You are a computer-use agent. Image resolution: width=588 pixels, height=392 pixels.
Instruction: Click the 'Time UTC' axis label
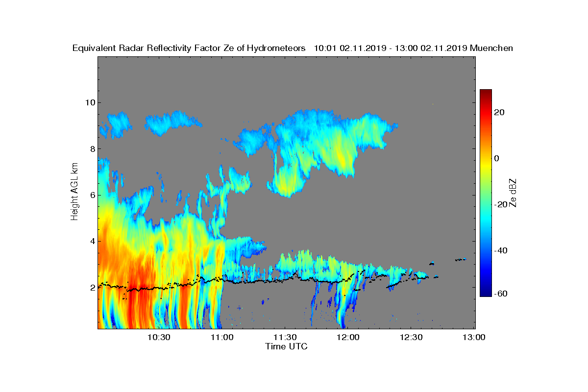tap(287, 346)
